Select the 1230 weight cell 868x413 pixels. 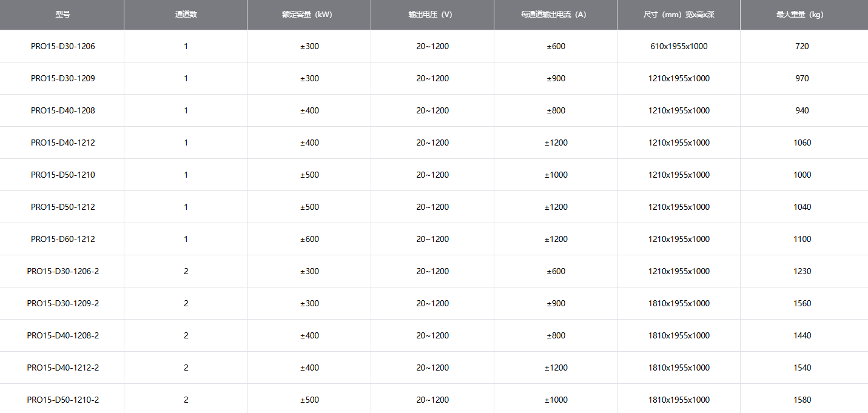click(x=802, y=271)
